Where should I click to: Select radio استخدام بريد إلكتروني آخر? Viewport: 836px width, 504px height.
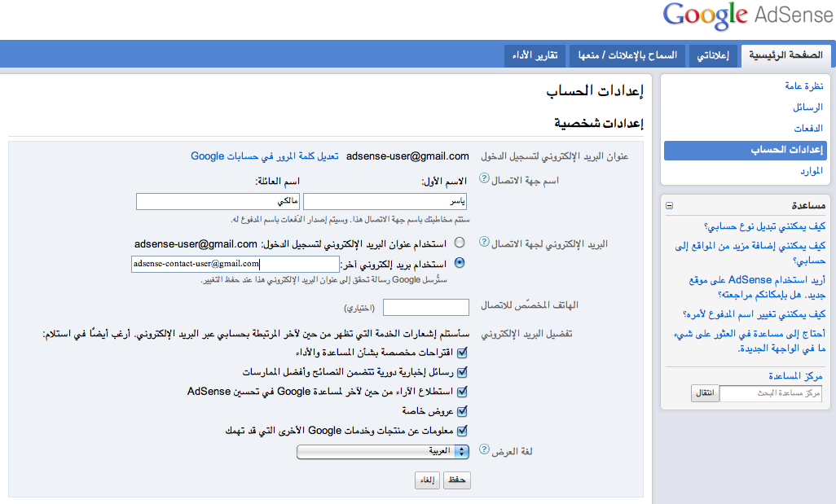(x=460, y=263)
